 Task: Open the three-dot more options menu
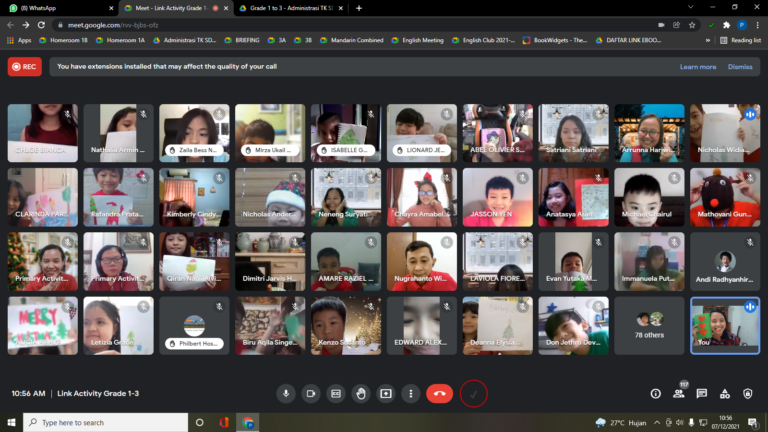410,394
